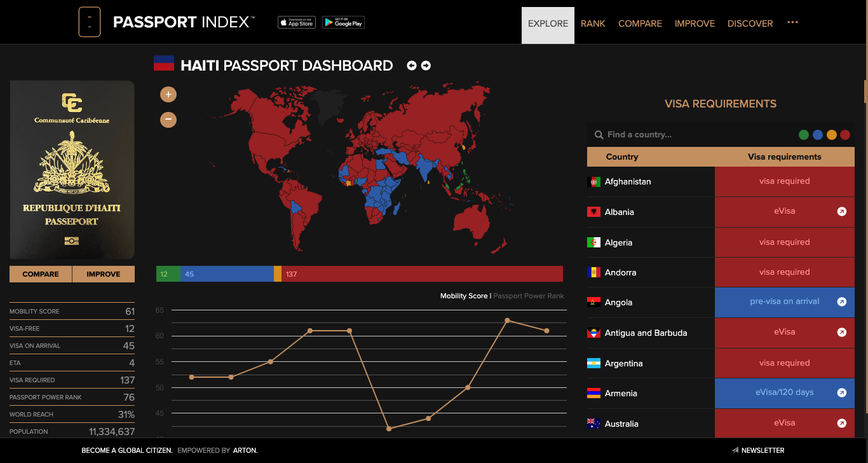Click the Afghanistan flag icon
This screenshot has height=463, width=868.
click(x=594, y=182)
